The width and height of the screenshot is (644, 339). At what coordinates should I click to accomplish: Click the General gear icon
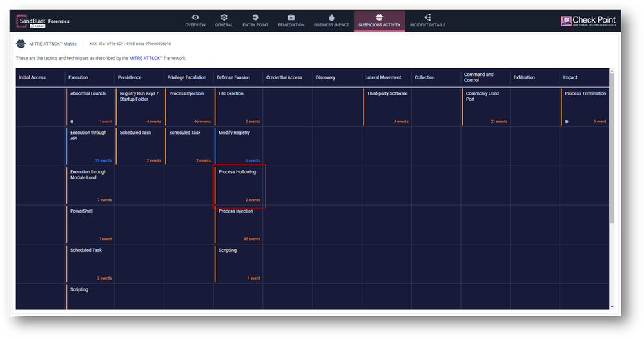(224, 17)
